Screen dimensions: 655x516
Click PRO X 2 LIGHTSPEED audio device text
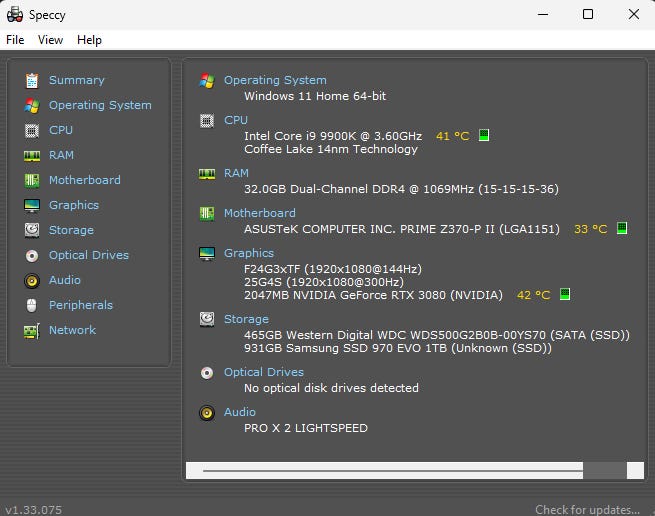(306, 428)
